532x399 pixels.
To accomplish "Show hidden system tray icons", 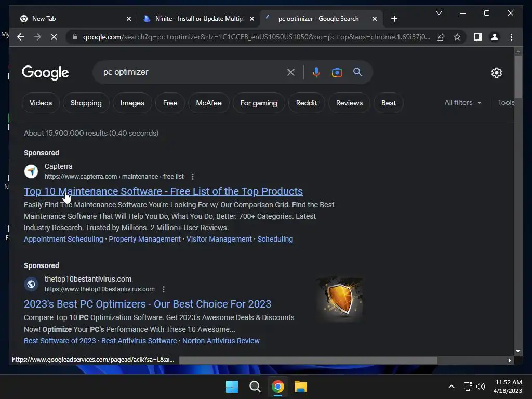I will 451,387.
